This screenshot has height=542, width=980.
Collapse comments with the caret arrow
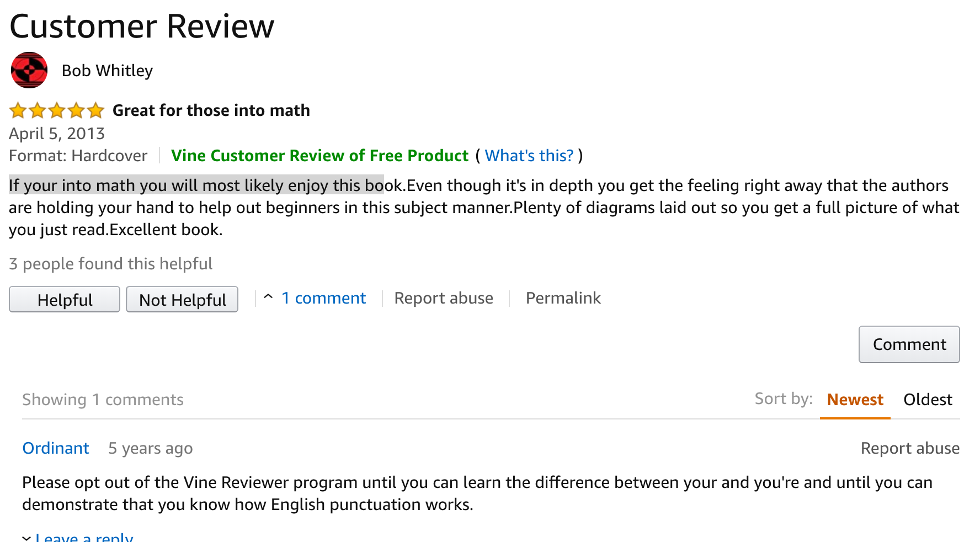click(269, 297)
